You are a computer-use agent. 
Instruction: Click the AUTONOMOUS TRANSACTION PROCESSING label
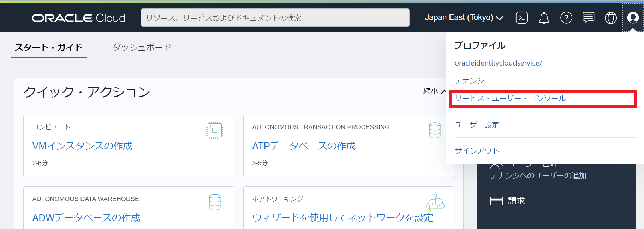pos(321,127)
